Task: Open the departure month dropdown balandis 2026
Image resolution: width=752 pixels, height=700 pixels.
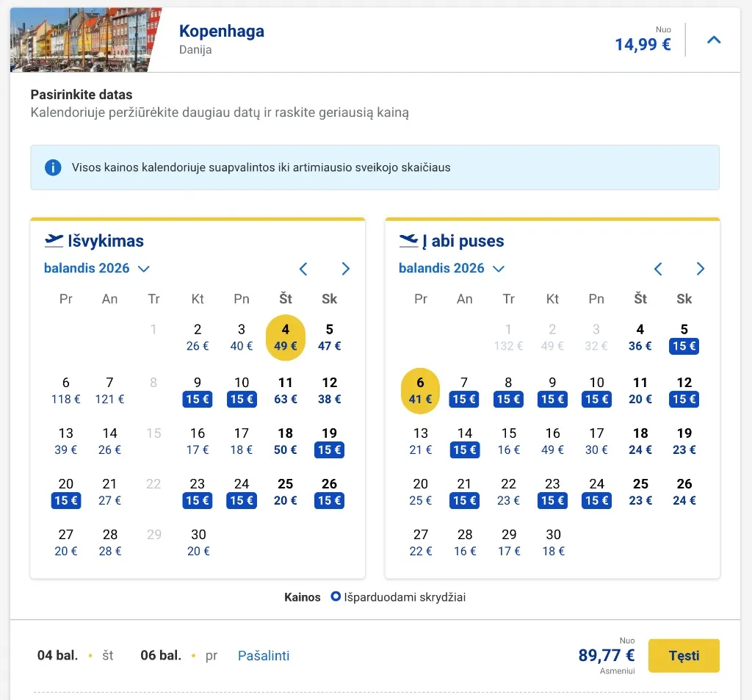Action: click(96, 269)
